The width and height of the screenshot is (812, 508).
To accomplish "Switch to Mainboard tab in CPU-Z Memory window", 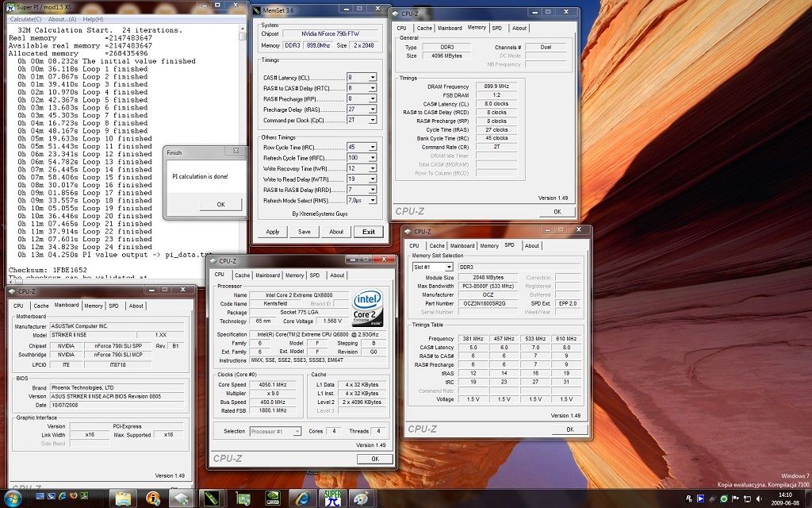I will 450,28.
